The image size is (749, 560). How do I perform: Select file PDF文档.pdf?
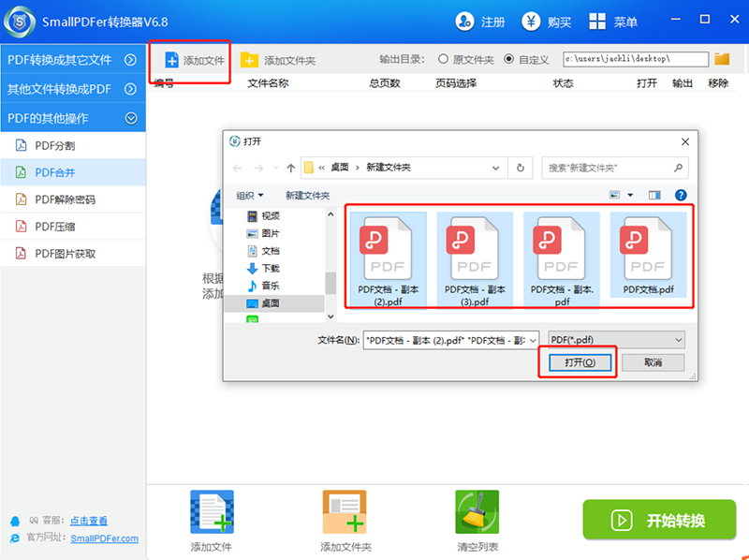click(x=648, y=255)
